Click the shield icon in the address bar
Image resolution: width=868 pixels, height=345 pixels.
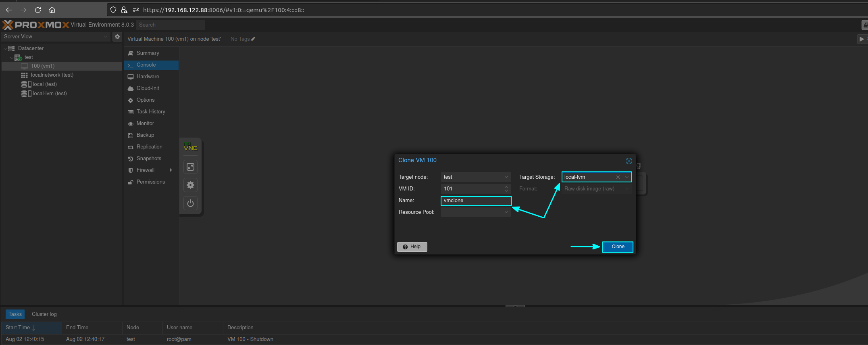coord(113,10)
